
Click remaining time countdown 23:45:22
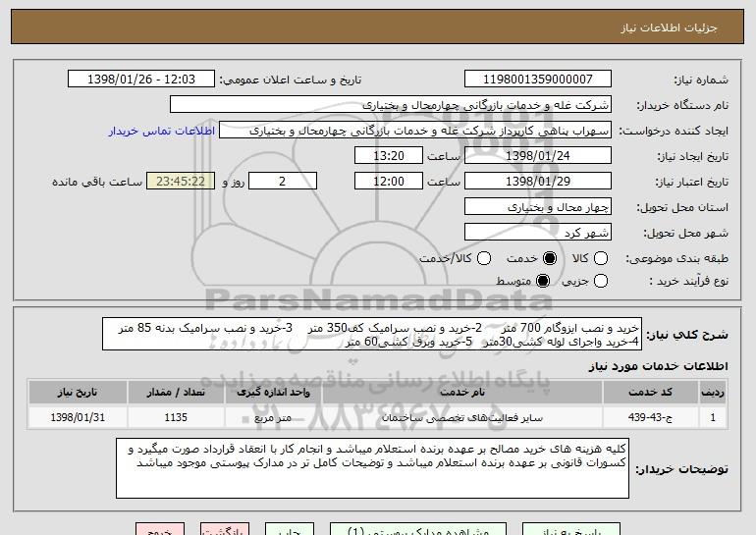(x=181, y=182)
